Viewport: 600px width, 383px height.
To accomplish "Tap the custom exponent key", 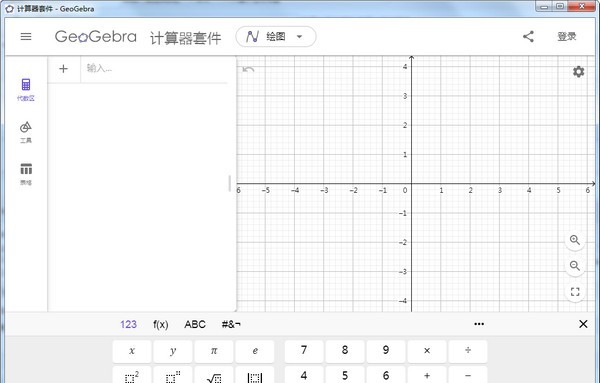I will click(173, 375).
